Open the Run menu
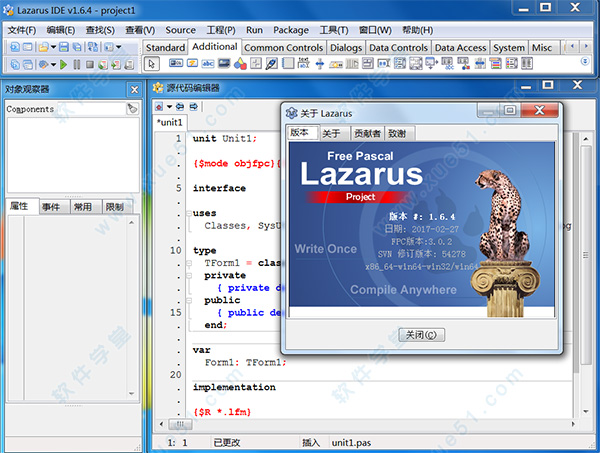This screenshot has height=453, width=600. coord(254,30)
